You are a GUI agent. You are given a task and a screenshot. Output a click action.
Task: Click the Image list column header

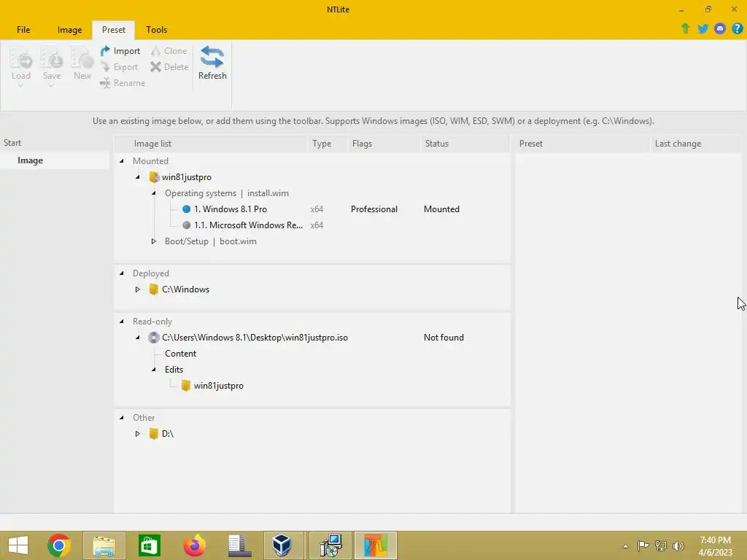click(x=211, y=144)
